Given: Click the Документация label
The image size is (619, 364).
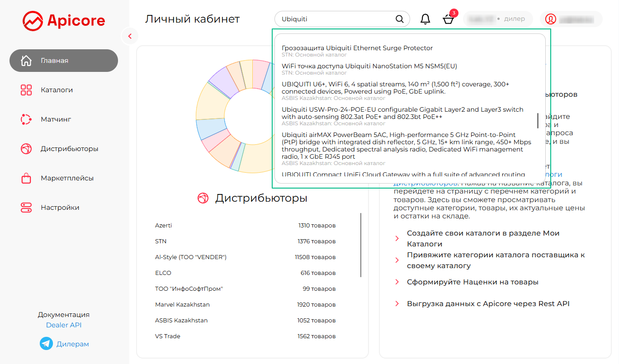Looking at the screenshot, I should (x=64, y=315).
